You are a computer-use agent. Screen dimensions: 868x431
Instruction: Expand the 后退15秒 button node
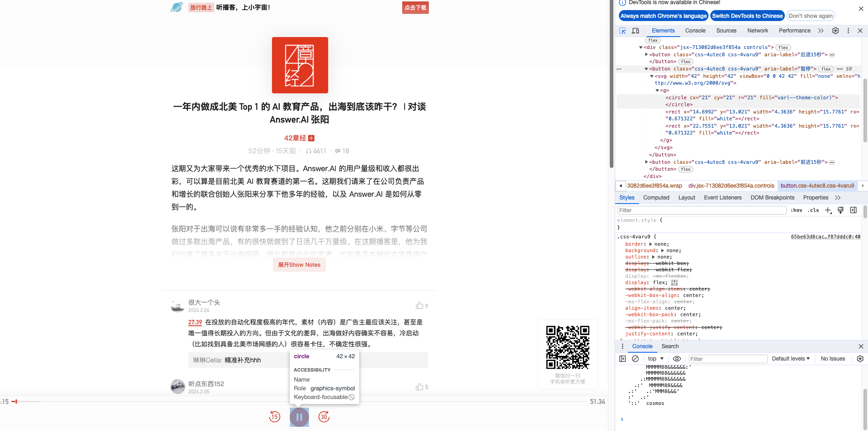646,54
